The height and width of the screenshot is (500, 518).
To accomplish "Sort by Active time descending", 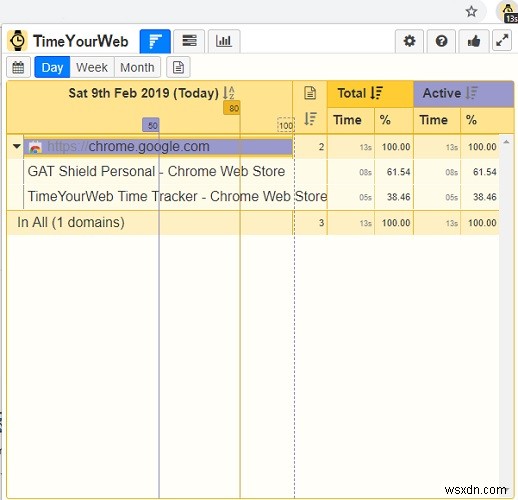I will click(x=472, y=93).
